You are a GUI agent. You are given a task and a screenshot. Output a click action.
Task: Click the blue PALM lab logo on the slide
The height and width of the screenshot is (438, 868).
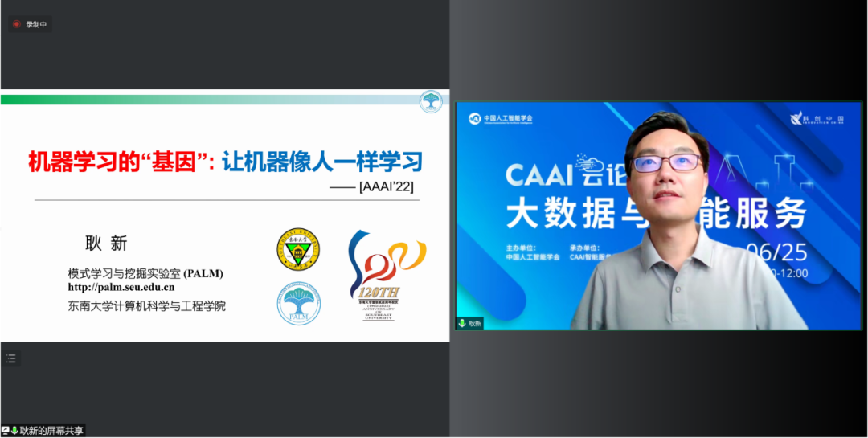pos(299,304)
